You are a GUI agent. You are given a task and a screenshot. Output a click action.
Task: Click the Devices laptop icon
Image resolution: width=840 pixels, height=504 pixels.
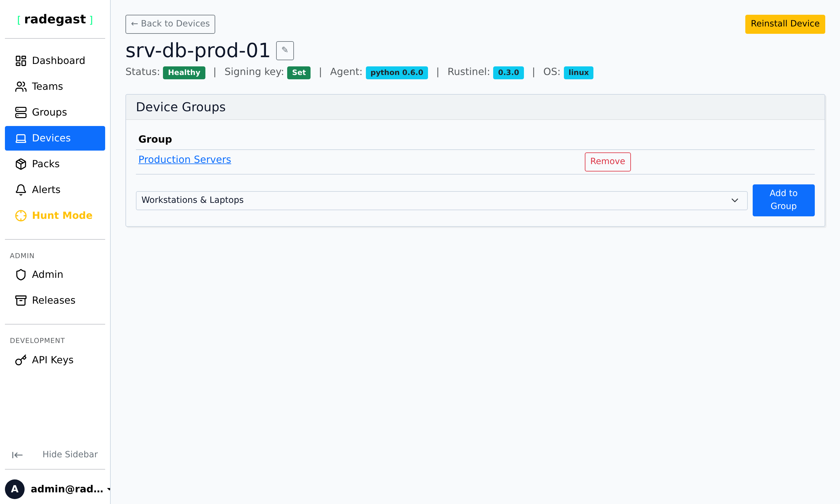21,138
